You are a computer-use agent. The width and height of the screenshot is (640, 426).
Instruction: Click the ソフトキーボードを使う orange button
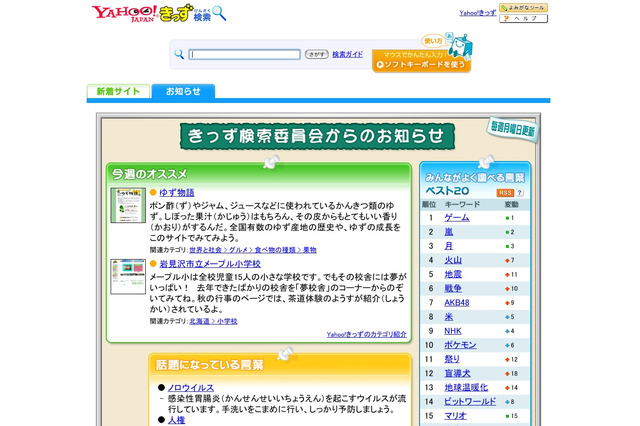click(421, 62)
